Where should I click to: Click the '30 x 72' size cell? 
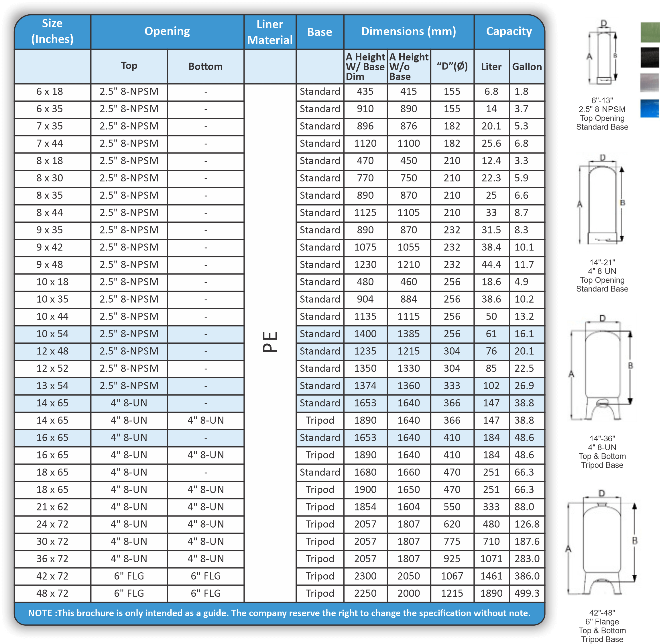(52, 542)
